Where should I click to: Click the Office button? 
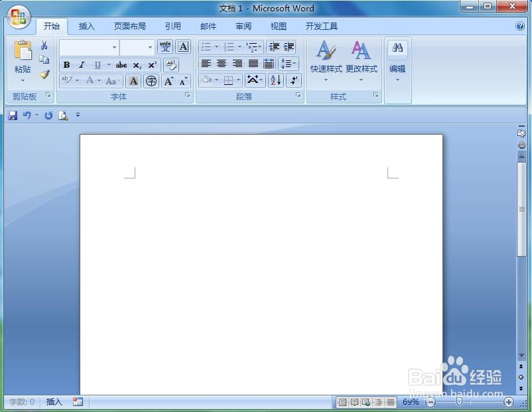pyautogui.click(x=19, y=17)
